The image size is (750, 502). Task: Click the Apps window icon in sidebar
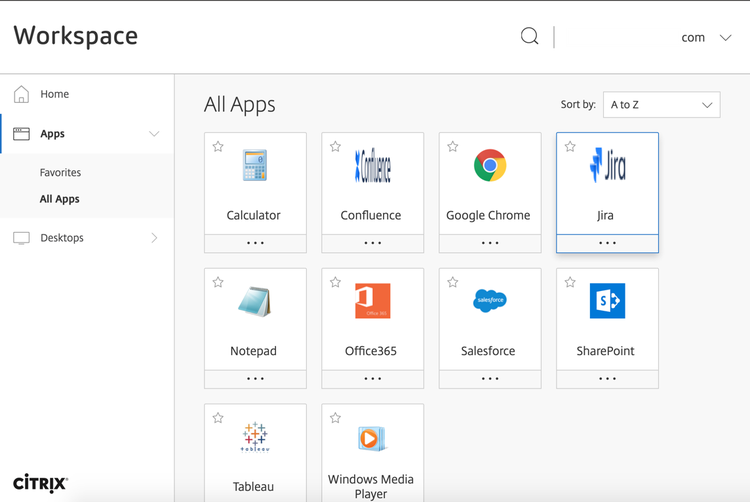pyautogui.click(x=21, y=134)
